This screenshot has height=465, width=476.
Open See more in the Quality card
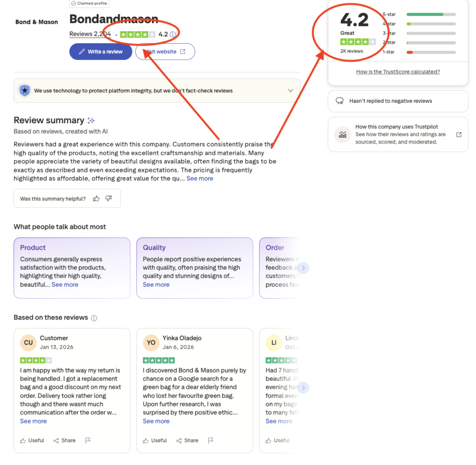(156, 285)
